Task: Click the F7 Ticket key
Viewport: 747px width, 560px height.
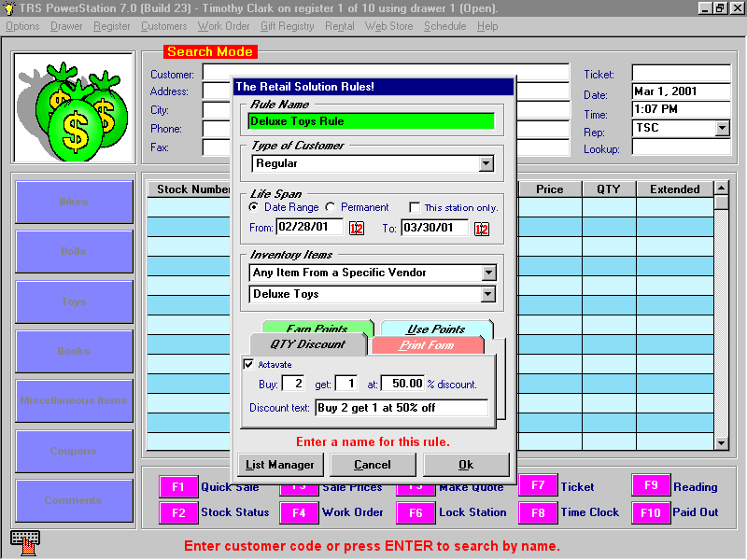Action: (538, 485)
